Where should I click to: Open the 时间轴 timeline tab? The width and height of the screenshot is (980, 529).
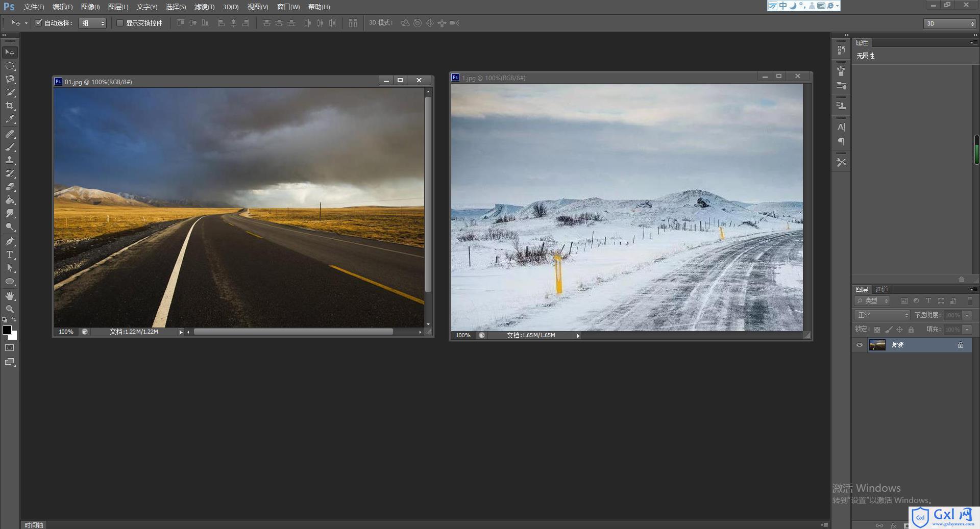(x=34, y=525)
